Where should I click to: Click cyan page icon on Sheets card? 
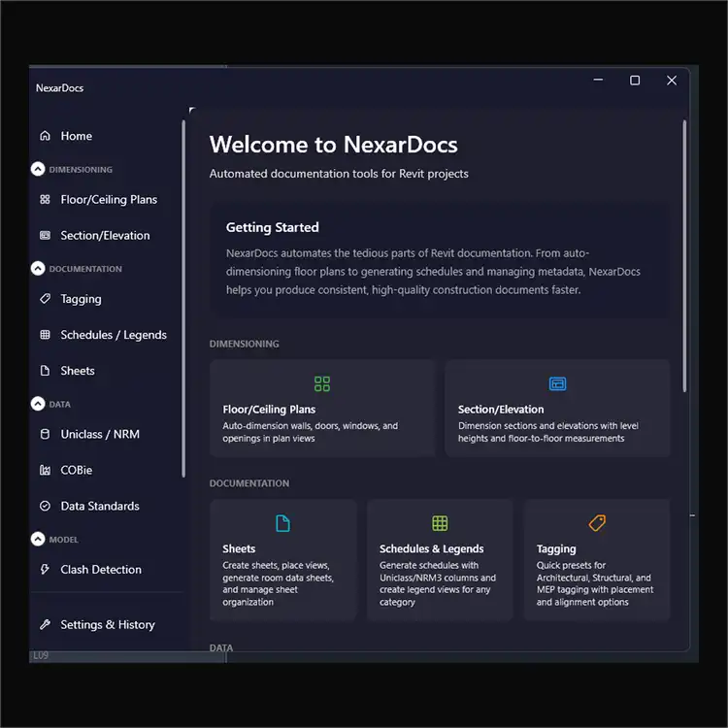click(282, 523)
